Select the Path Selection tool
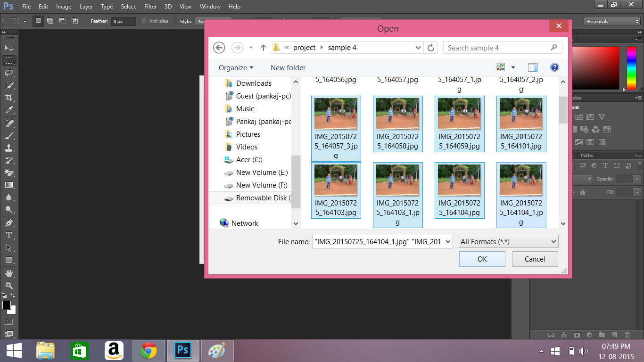This screenshot has width=644, height=362. 8,247
